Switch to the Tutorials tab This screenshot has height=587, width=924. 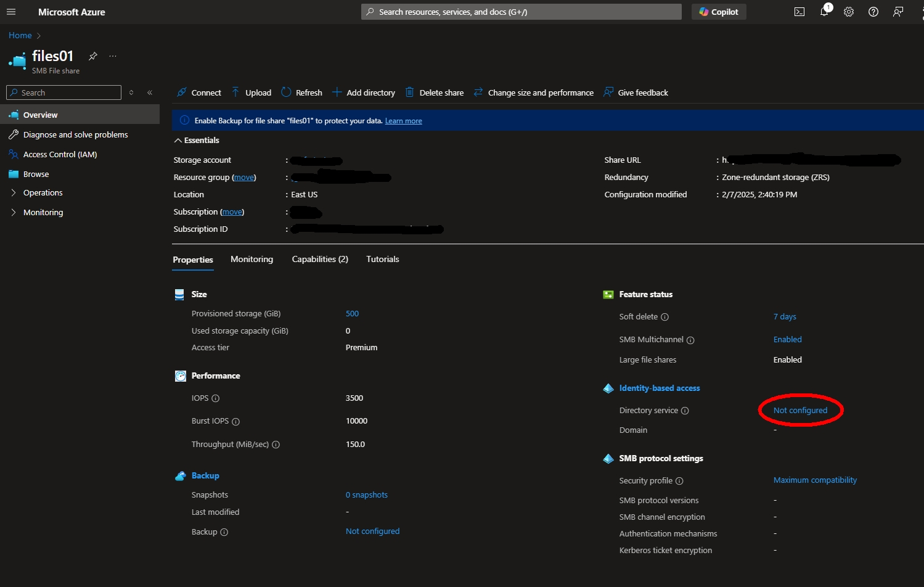(383, 259)
